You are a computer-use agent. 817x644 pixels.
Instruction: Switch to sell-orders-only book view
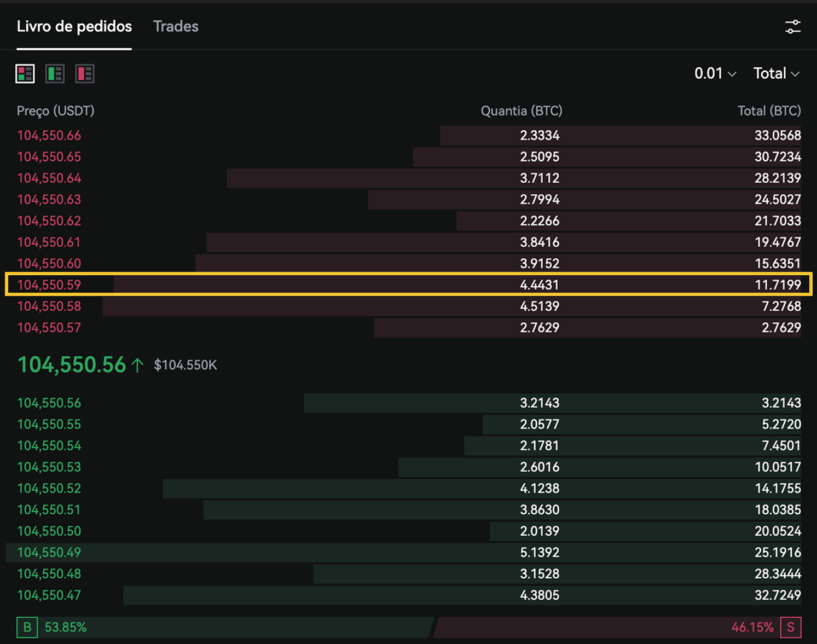click(x=85, y=74)
